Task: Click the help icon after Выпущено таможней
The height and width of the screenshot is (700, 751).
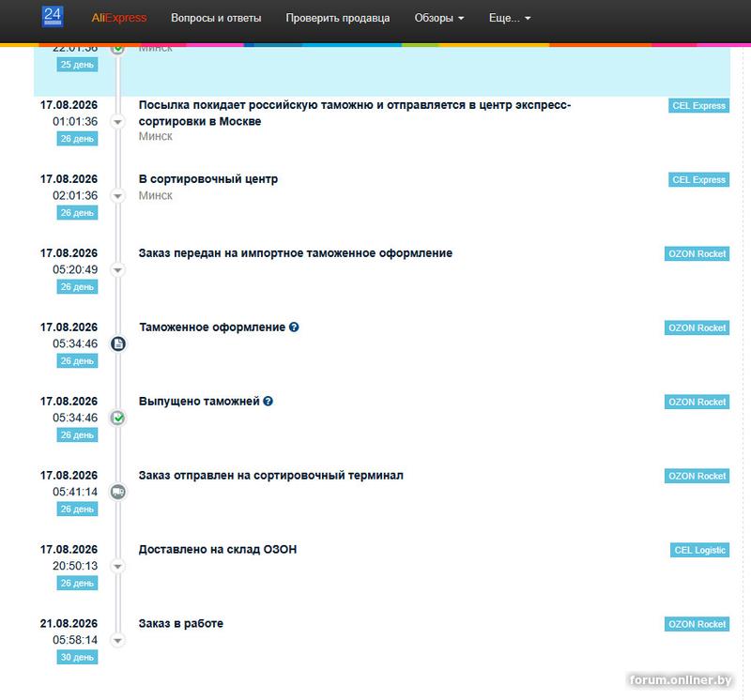Action: 268,402
